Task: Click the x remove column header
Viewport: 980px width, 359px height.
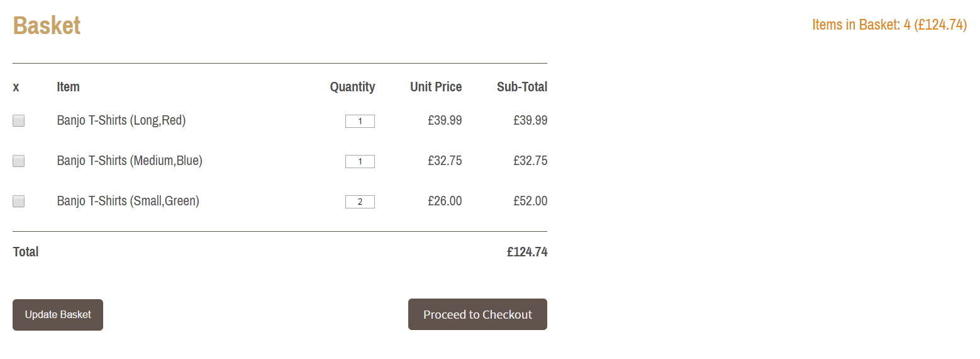Action: click(16, 87)
